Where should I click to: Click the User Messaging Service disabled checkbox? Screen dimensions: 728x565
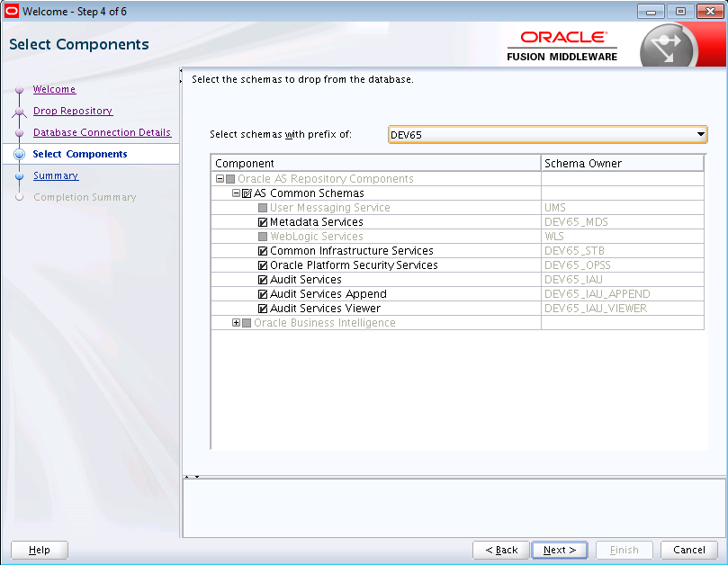click(263, 208)
